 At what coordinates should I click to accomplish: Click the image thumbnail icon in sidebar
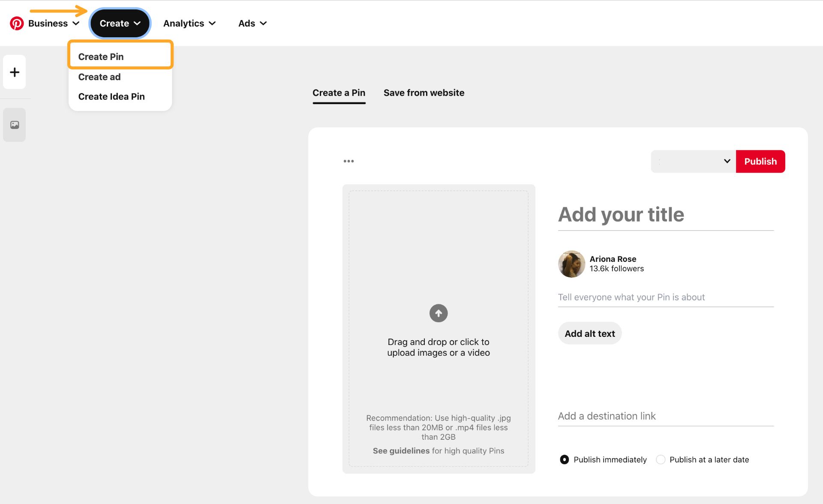[x=15, y=125]
